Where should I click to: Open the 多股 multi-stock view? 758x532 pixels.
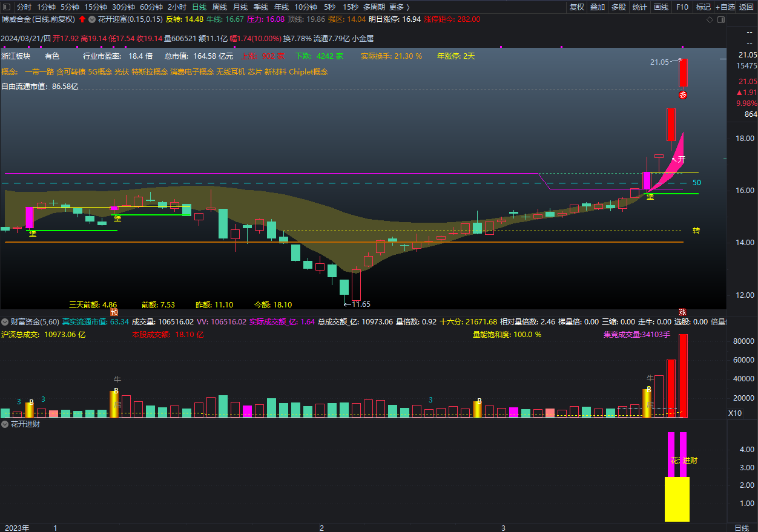pyautogui.click(x=619, y=7)
